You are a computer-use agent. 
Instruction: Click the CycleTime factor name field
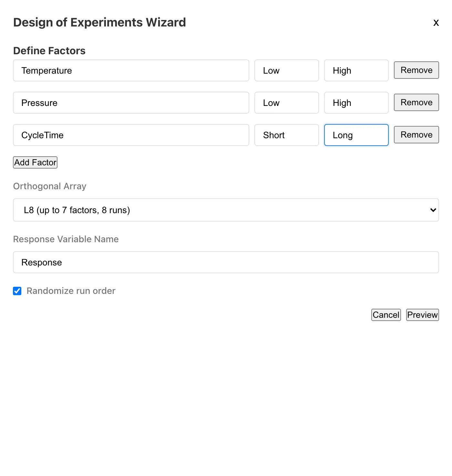click(x=131, y=135)
